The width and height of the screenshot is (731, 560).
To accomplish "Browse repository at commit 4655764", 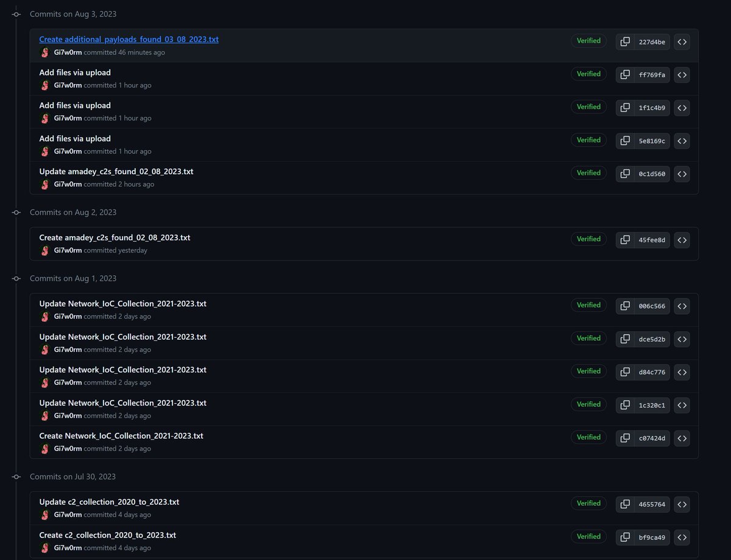I will (682, 505).
